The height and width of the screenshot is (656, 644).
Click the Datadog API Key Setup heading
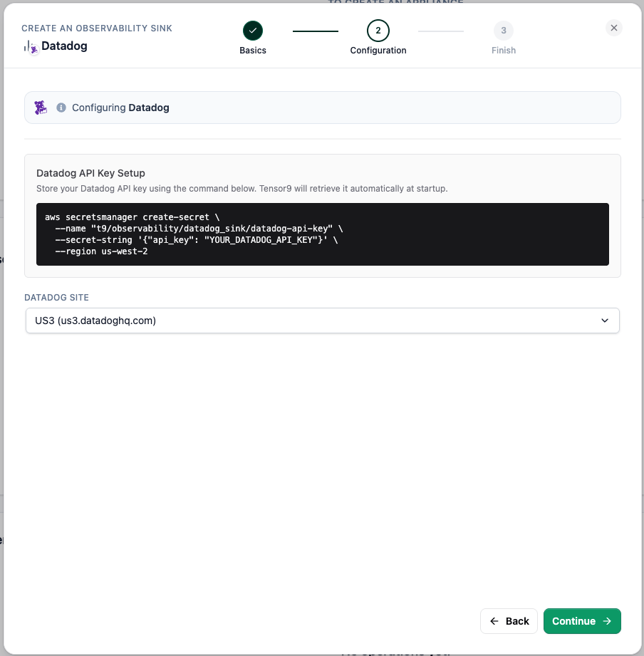pos(90,173)
